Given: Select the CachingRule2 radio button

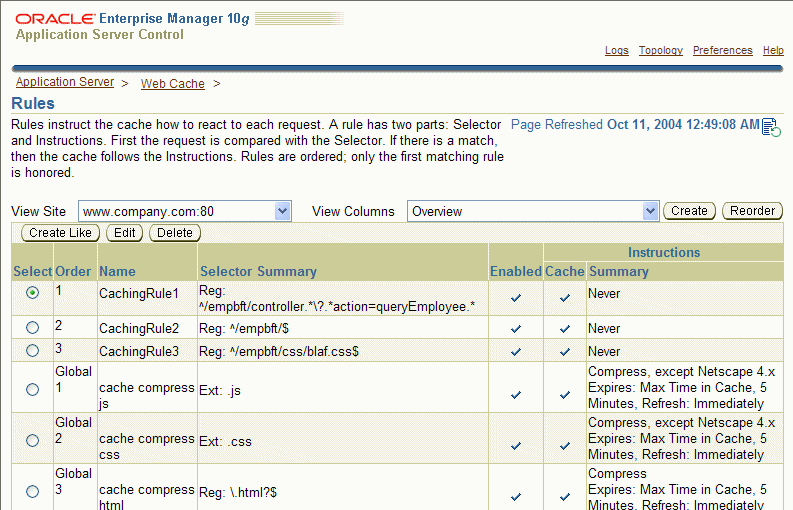Looking at the screenshot, I should [32, 327].
